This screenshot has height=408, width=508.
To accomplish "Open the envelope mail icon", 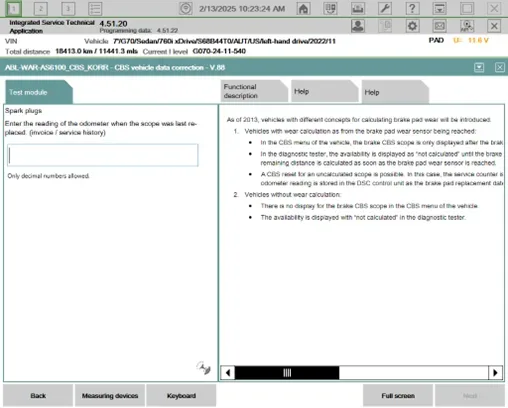I will 440,26.
